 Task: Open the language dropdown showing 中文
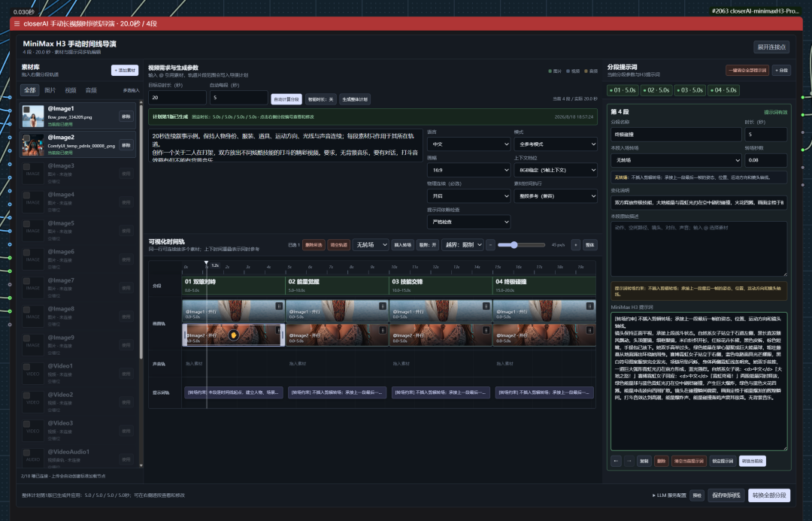(x=468, y=144)
